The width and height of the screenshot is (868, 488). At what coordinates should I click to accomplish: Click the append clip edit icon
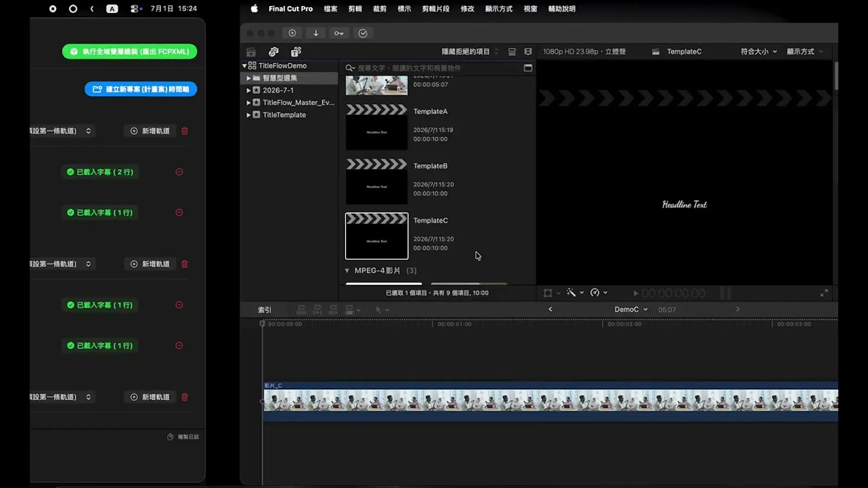point(334,310)
